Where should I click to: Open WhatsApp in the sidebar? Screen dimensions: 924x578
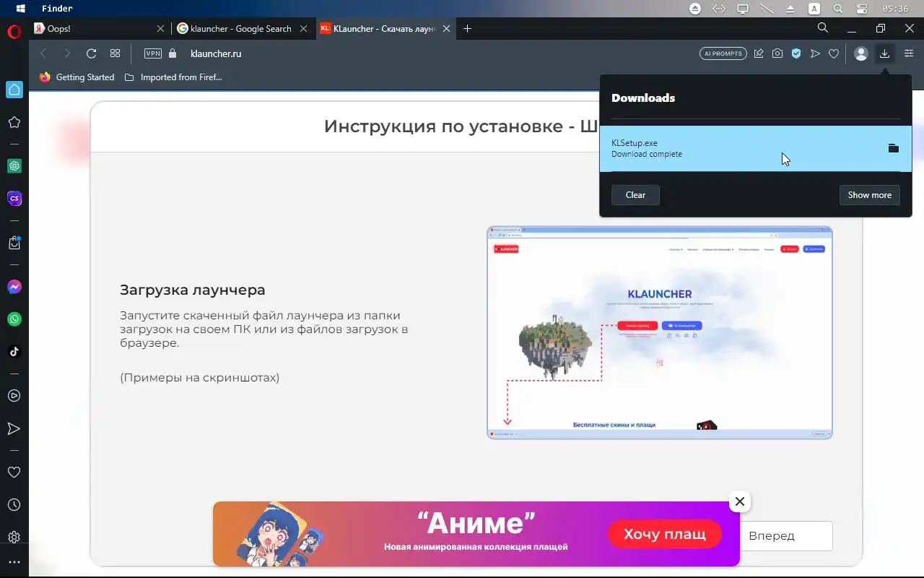click(14, 319)
